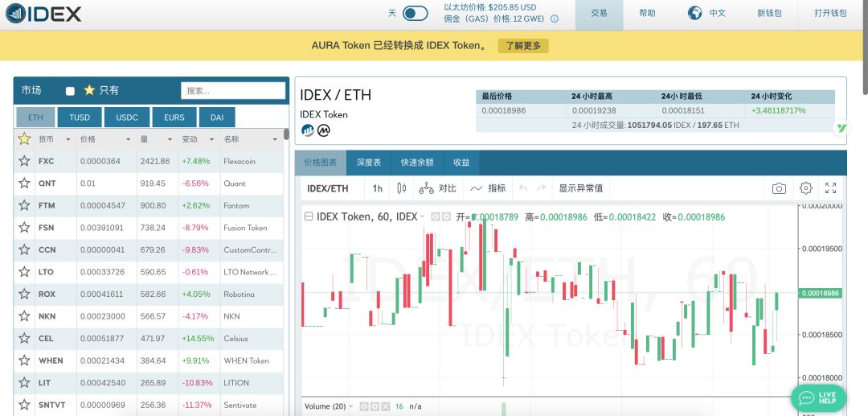The height and width of the screenshot is (416, 868).
Task: Click the green floating badge beside price stats
Action: 841,128
